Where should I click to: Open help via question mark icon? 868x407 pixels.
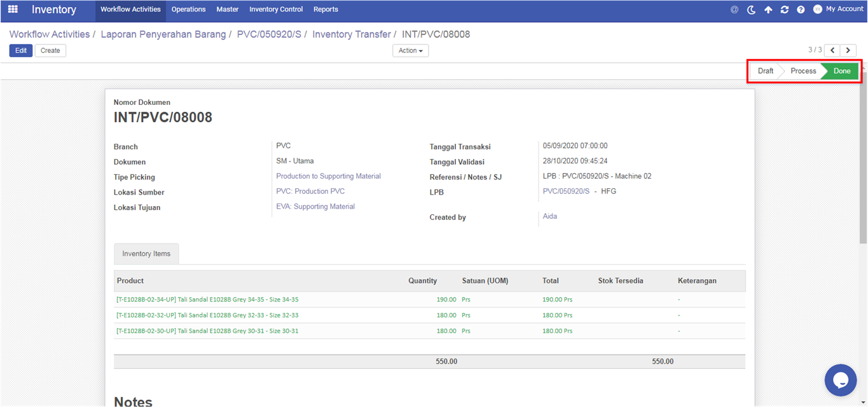click(x=801, y=10)
